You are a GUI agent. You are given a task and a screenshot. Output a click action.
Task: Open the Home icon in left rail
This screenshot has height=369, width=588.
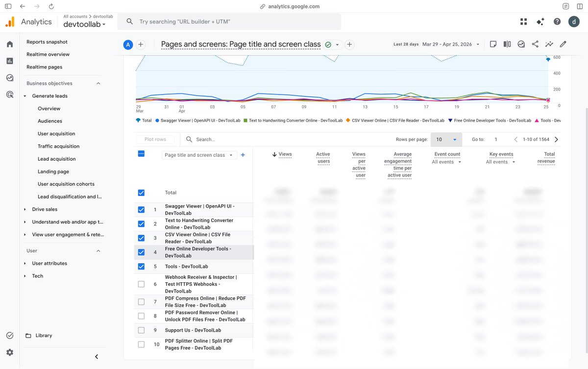10,44
